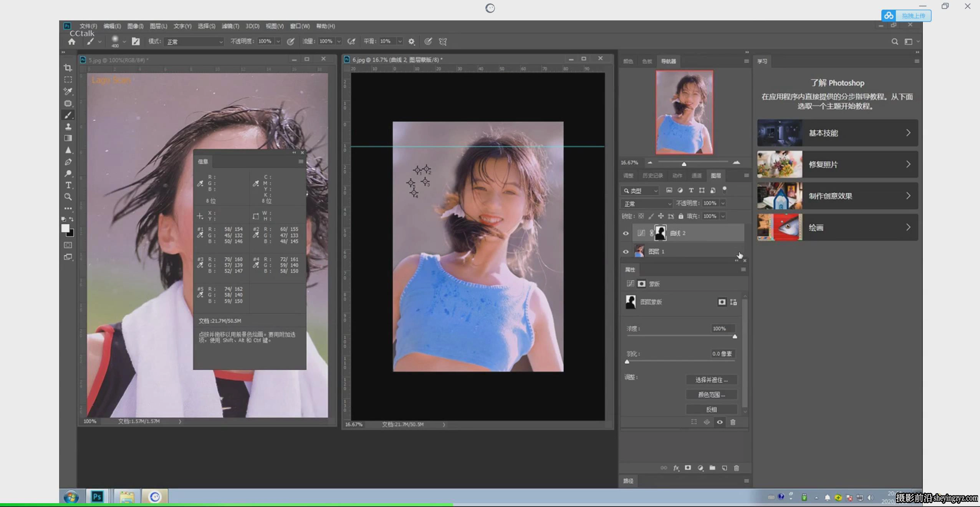
Task: Open the 修复照片 tutorial
Action: [x=838, y=164]
